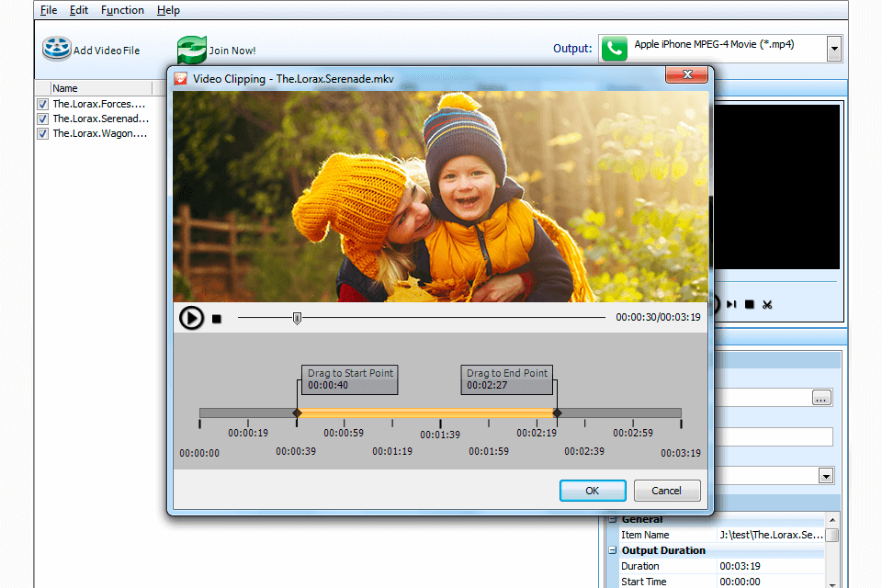Viewport: 882px width, 588px height.
Task: Click the playback progress slider handle
Action: click(296, 318)
